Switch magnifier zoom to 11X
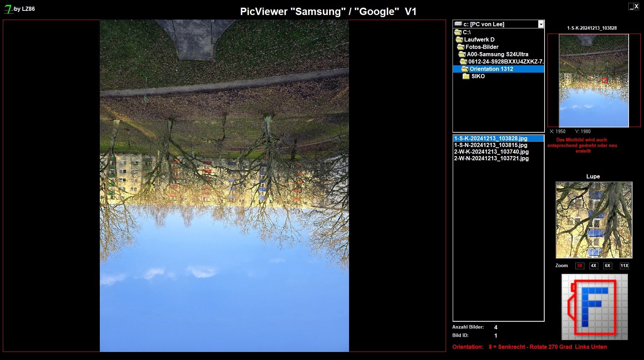 pos(624,266)
